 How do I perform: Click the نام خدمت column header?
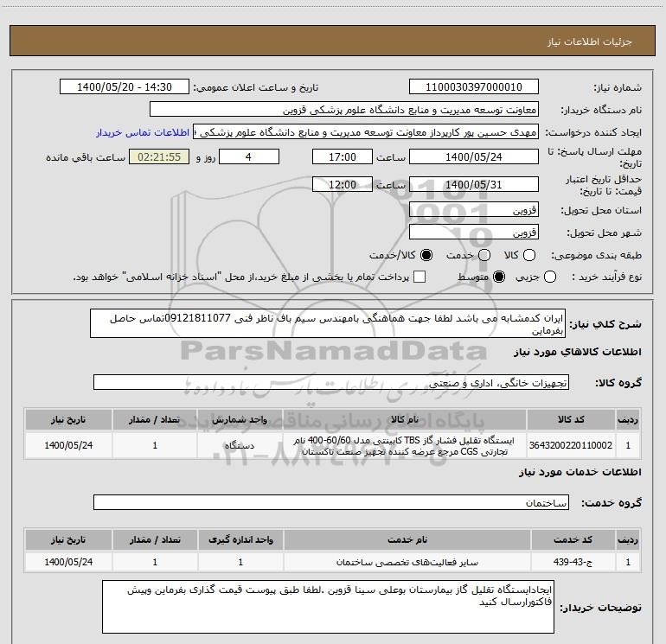(x=407, y=539)
